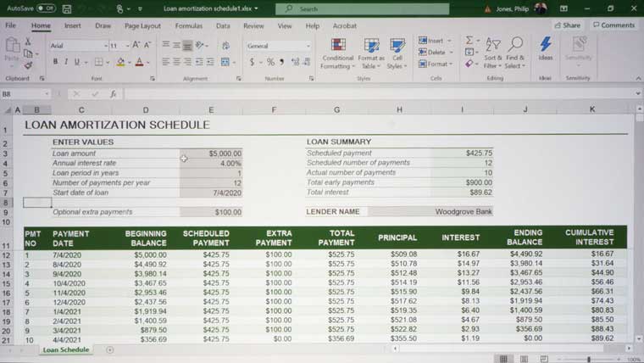Click the Save icon in title bar
This screenshot has width=644, height=363.
coord(68,8)
